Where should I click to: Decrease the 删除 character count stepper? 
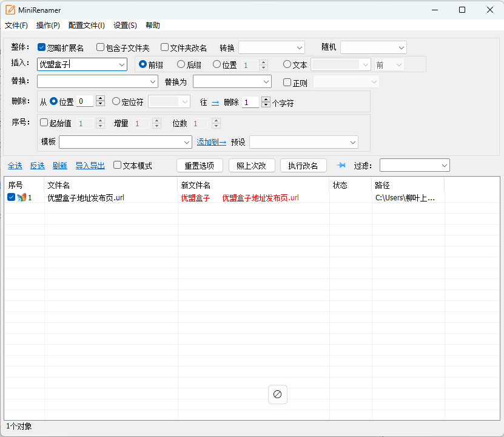(x=266, y=105)
